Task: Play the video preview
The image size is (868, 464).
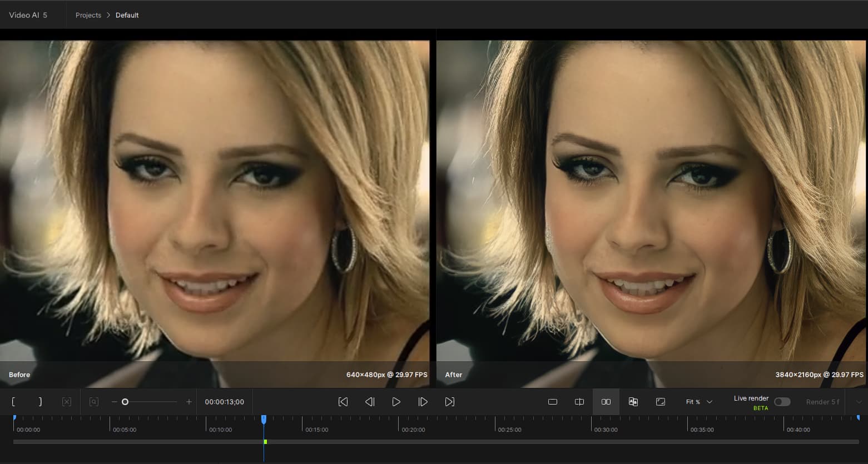Action: point(396,402)
